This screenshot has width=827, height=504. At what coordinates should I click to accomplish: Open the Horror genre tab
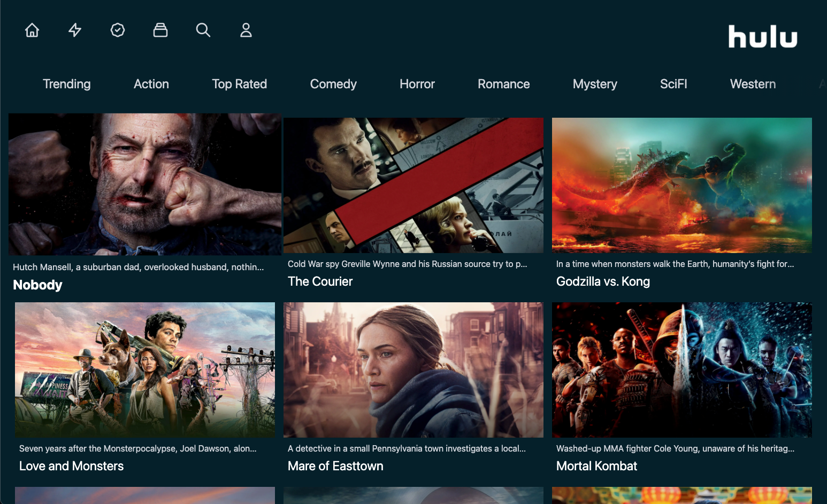tap(417, 84)
